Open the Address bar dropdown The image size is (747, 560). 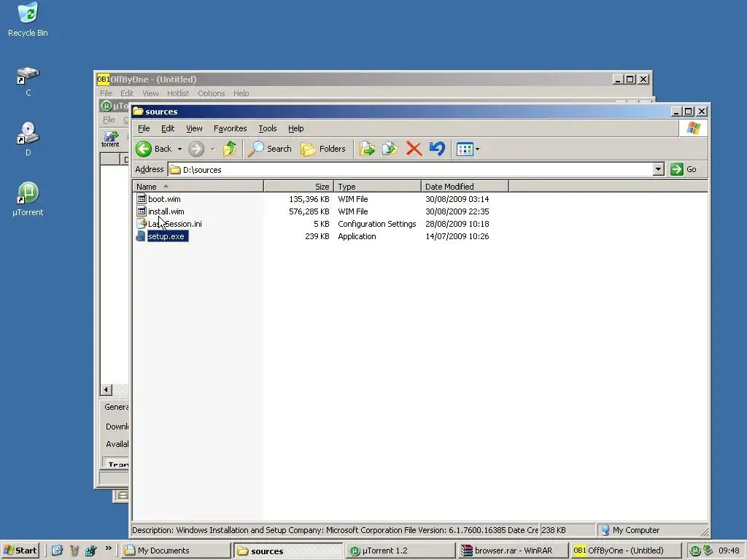click(x=659, y=169)
